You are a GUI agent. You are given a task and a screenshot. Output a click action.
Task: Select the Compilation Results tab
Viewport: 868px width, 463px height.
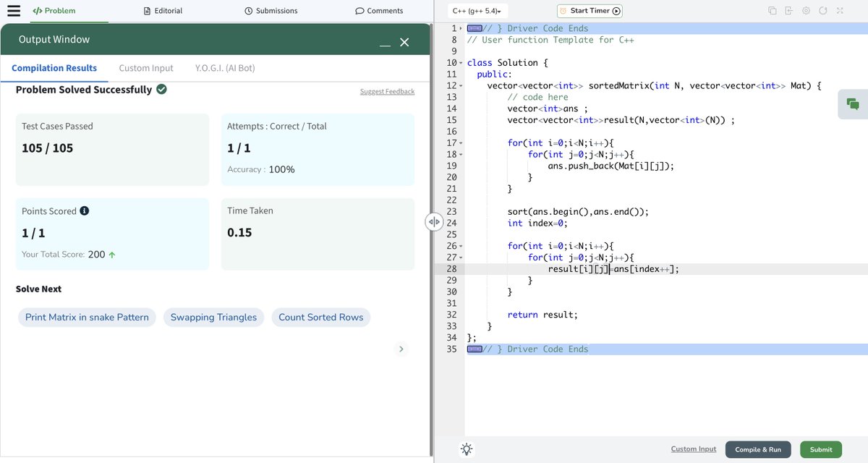pyautogui.click(x=54, y=68)
